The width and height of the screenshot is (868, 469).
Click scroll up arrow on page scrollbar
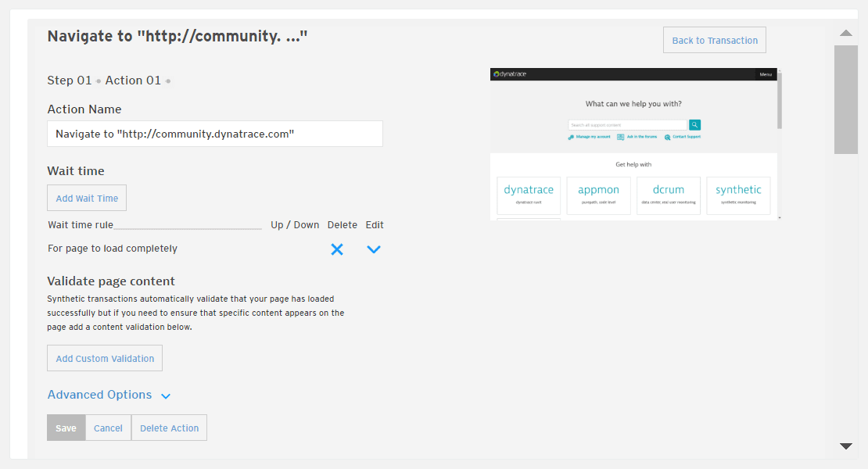(x=846, y=33)
